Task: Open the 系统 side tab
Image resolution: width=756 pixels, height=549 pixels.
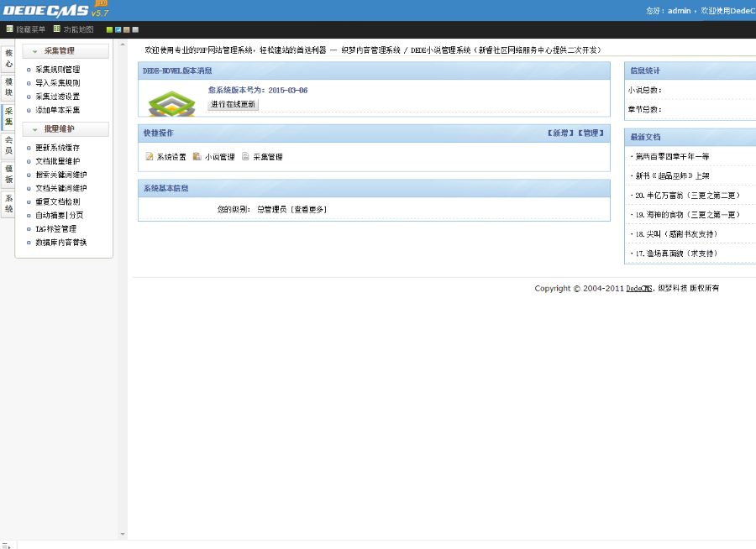Action: (8, 203)
